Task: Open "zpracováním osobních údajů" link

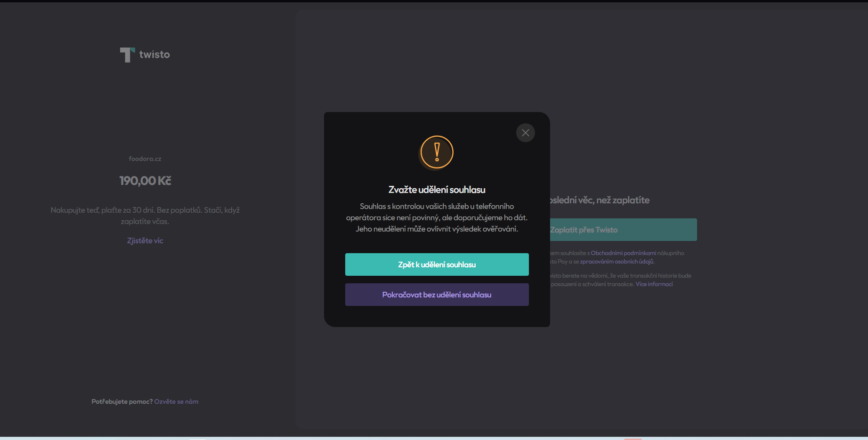Action: (x=617, y=262)
